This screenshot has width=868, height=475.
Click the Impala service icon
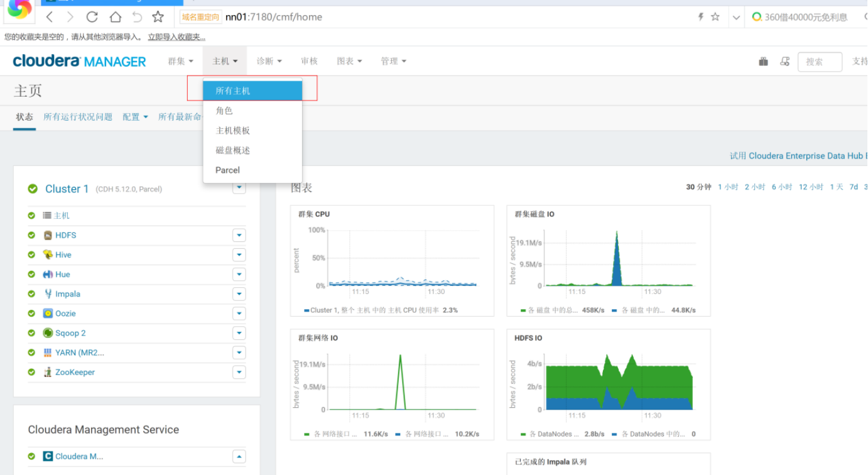coord(48,293)
